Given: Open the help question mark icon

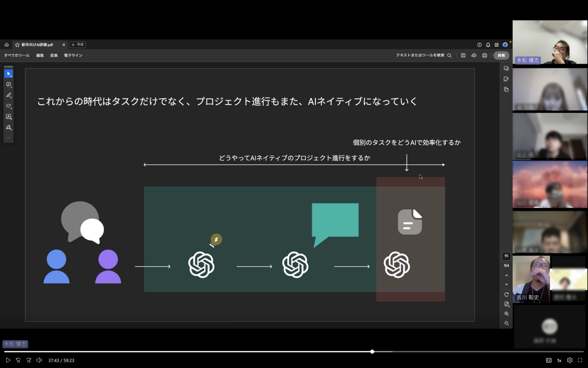Looking at the screenshot, I should click(x=479, y=45).
